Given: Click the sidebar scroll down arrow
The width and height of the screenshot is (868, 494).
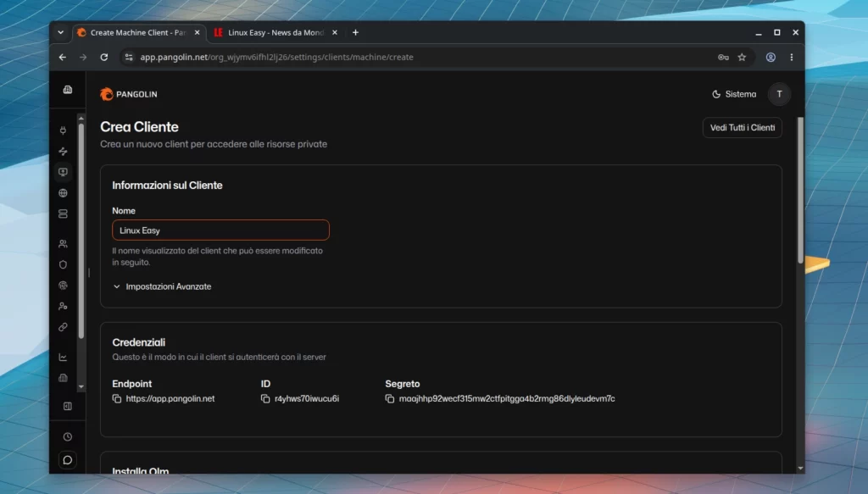Looking at the screenshot, I should click(81, 386).
